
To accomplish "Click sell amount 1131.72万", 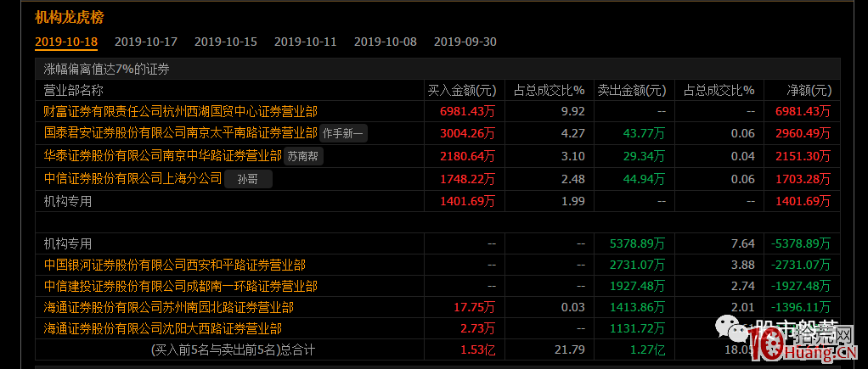I will pyautogui.click(x=638, y=329).
